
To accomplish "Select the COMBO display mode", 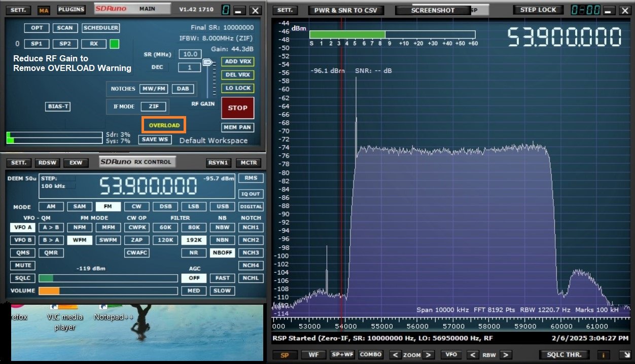I will click(x=371, y=355).
